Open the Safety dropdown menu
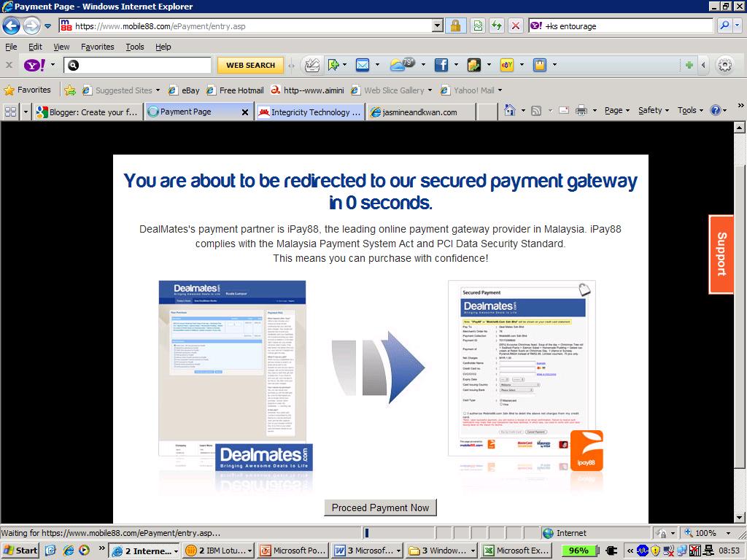The width and height of the screenshot is (747, 560). (654, 111)
